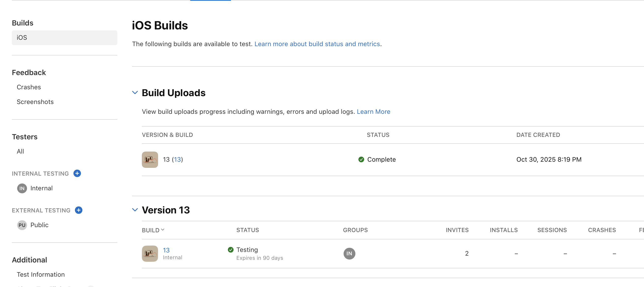Collapse the Version 13 section

(x=135, y=210)
